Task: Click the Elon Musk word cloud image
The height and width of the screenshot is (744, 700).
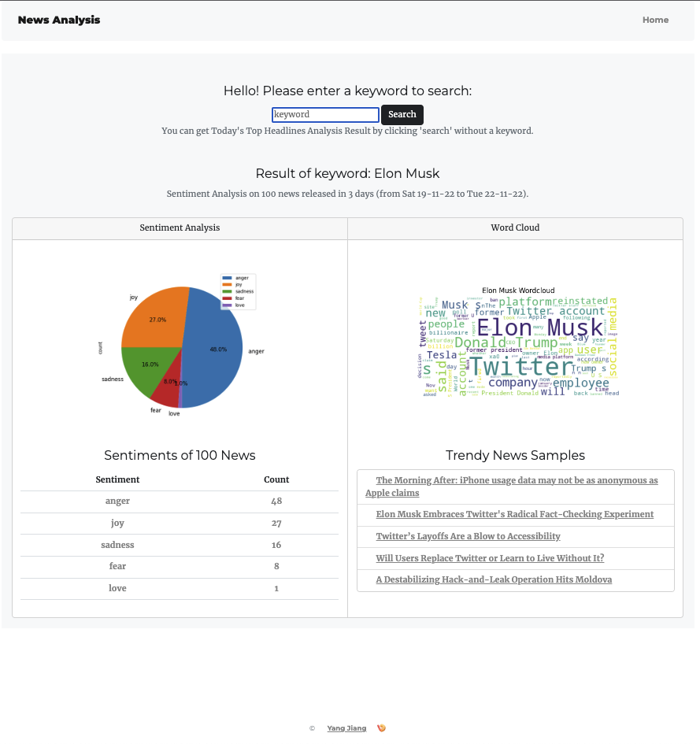Action: pos(518,345)
